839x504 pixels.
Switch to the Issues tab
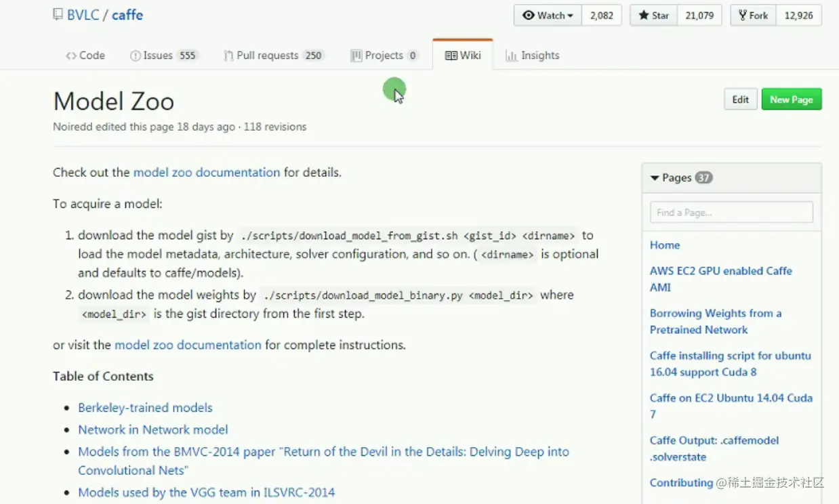point(163,56)
